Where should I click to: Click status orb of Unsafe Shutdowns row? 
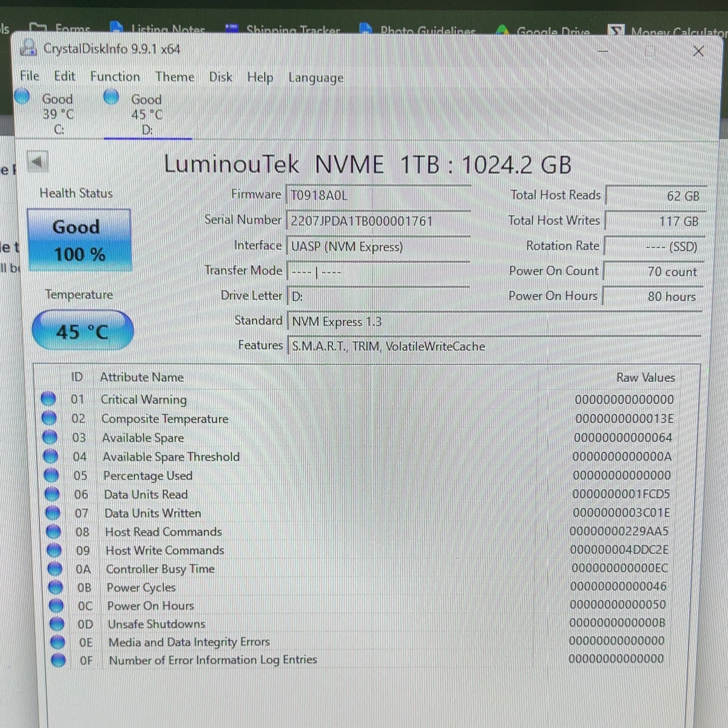(x=57, y=624)
